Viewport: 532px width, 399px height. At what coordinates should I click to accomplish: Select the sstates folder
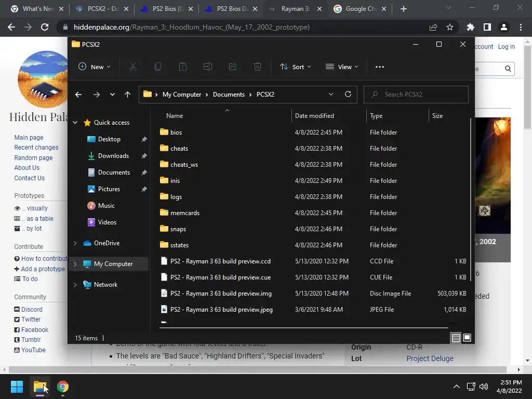click(179, 245)
